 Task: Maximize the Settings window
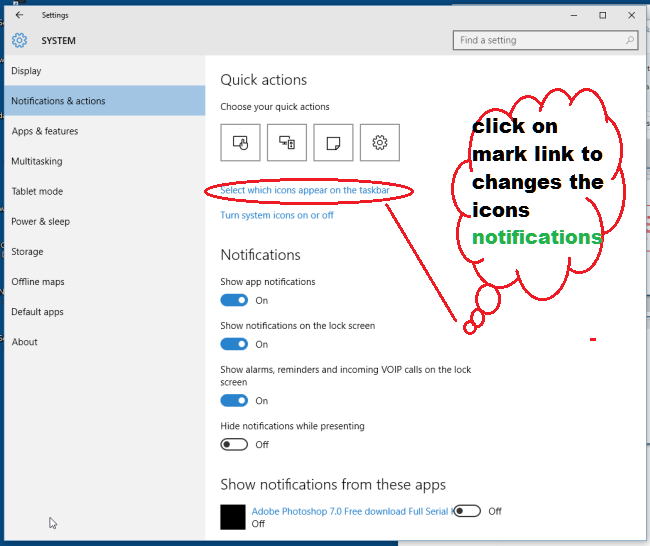point(603,15)
